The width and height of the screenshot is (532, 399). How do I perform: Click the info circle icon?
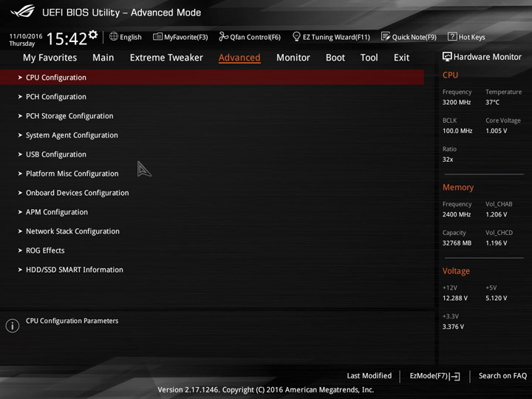[13, 325]
